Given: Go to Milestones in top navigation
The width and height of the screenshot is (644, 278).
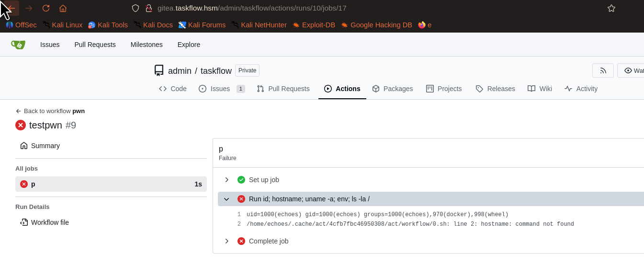Looking at the screenshot, I should (x=147, y=45).
